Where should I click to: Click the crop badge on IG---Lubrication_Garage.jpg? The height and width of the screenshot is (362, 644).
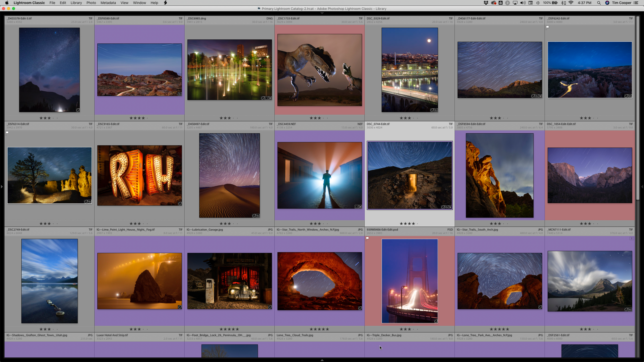tap(270, 307)
